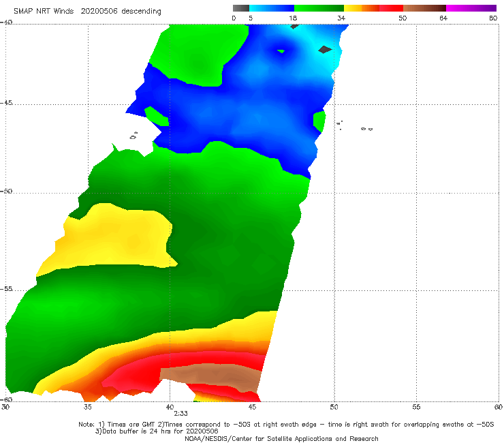Screen dimensions: 504x443
Task: Click the longitude axis label "40"
Action: [x=170, y=407]
